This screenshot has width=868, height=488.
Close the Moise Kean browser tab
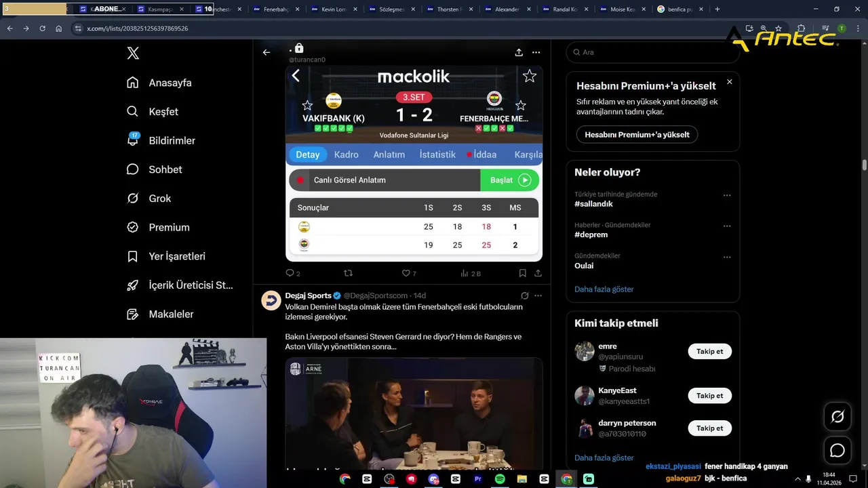(643, 9)
